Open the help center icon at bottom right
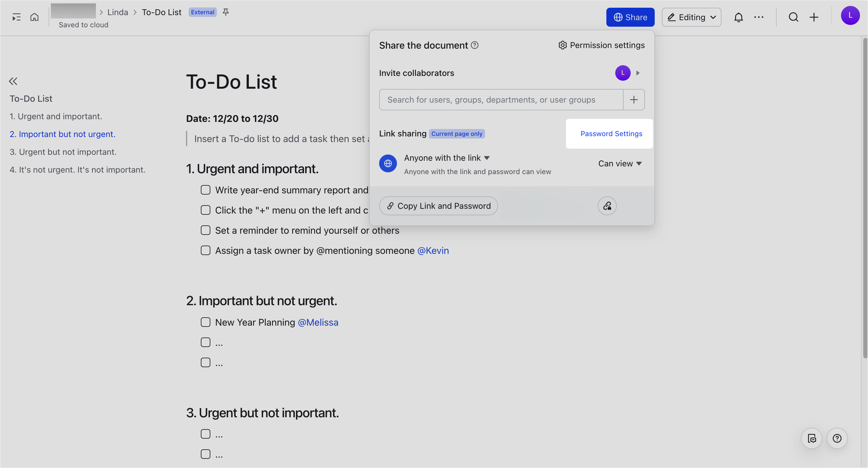Image resolution: width=868 pixels, height=468 pixels. (837, 438)
